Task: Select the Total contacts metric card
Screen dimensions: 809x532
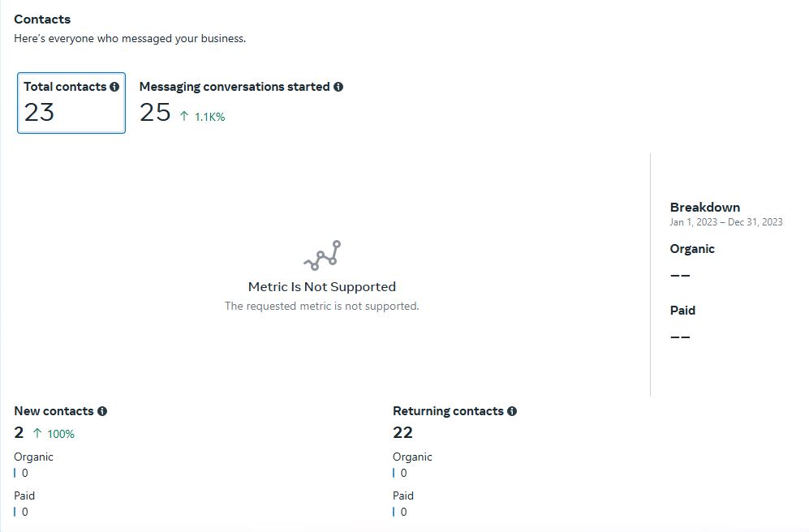Action: [71, 103]
